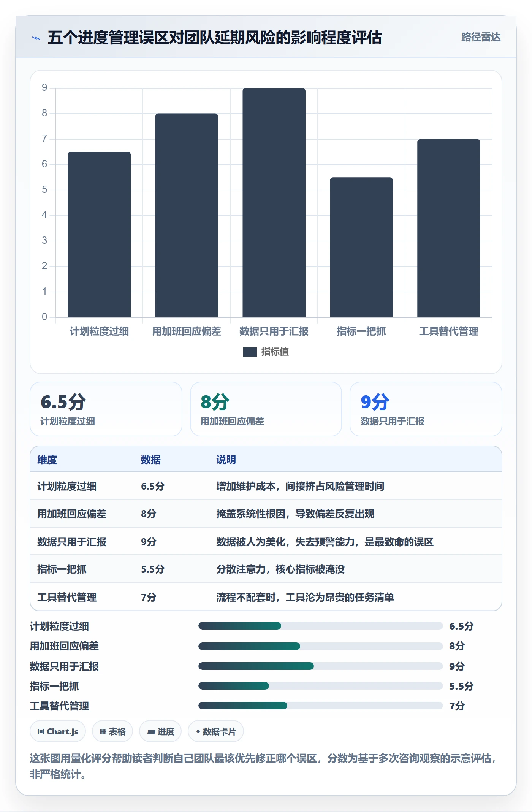532x812 pixels.
Task: Click the diamond icon in 数据卡片 chip
Action: 198,731
